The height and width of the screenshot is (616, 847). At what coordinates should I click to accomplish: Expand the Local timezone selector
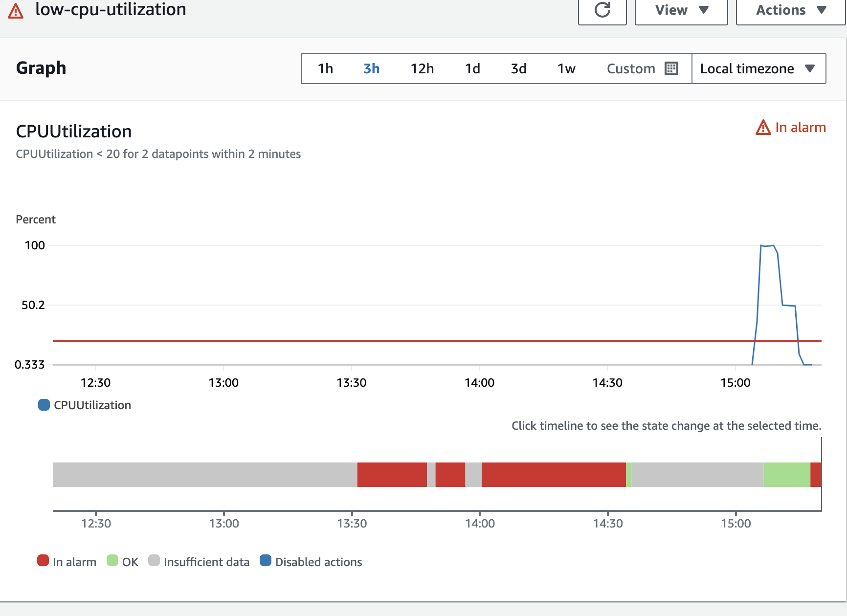click(x=758, y=68)
